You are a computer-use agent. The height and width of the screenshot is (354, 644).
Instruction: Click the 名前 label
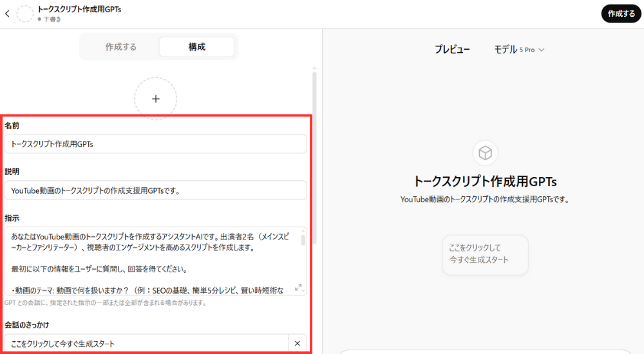[12, 126]
